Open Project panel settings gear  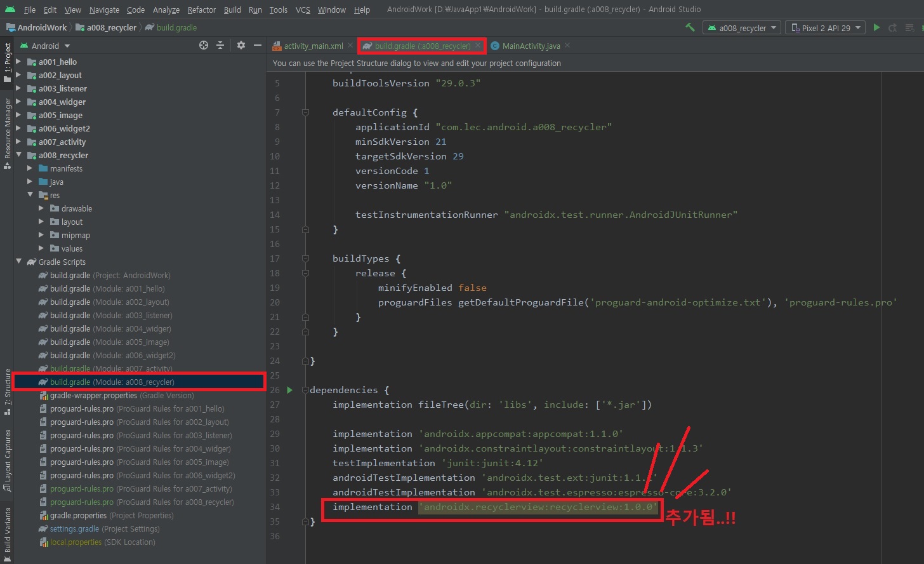[x=241, y=45]
